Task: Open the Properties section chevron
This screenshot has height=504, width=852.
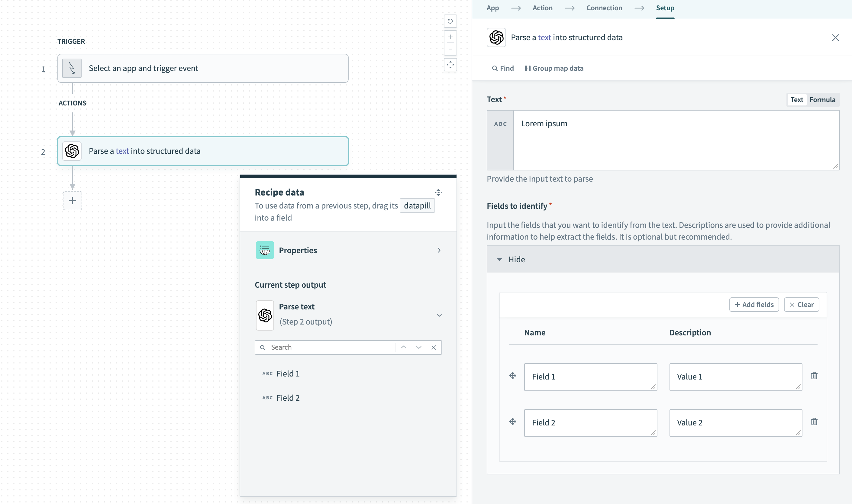Action: pos(439,250)
